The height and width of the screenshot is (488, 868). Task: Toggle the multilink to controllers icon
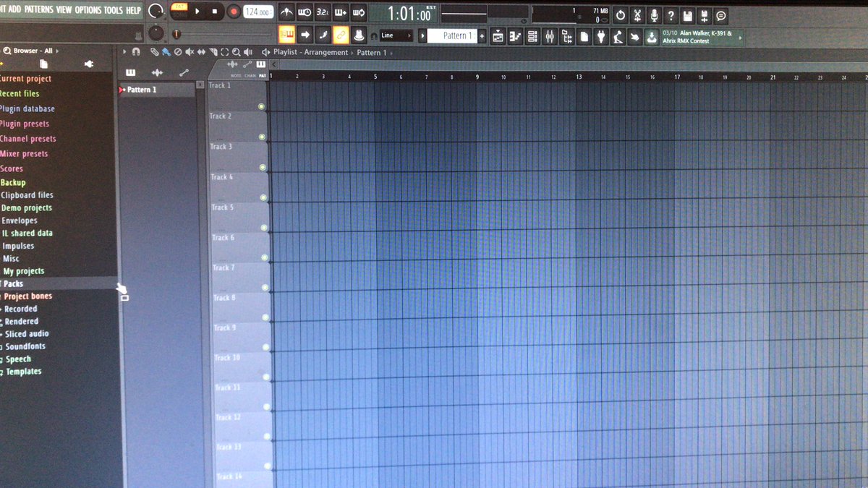pos(341,35)
